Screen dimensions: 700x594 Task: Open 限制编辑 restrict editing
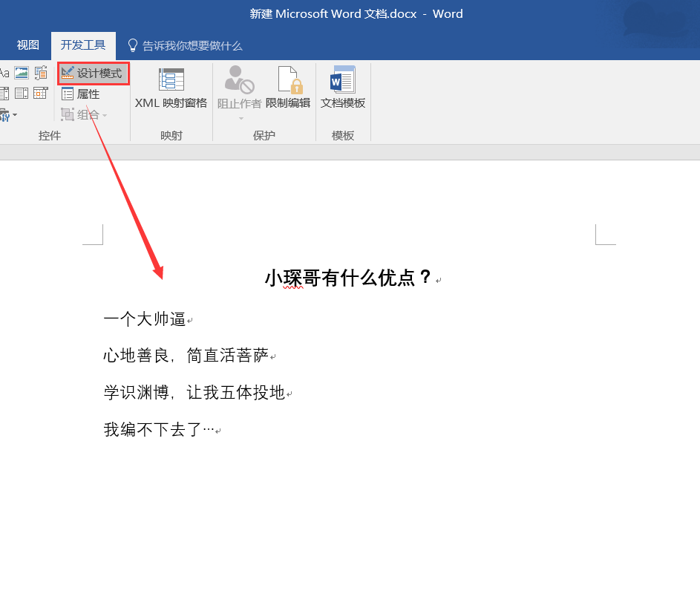coord(288,88)
